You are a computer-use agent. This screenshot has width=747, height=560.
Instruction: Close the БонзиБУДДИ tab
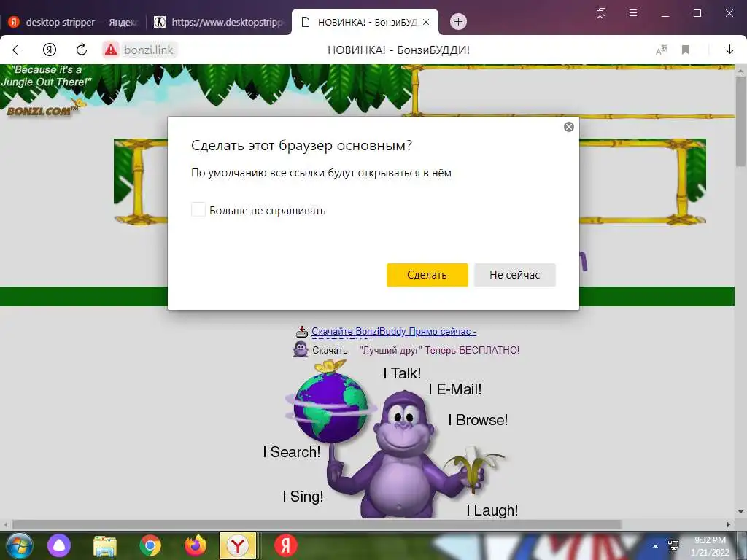click(426, 22)
